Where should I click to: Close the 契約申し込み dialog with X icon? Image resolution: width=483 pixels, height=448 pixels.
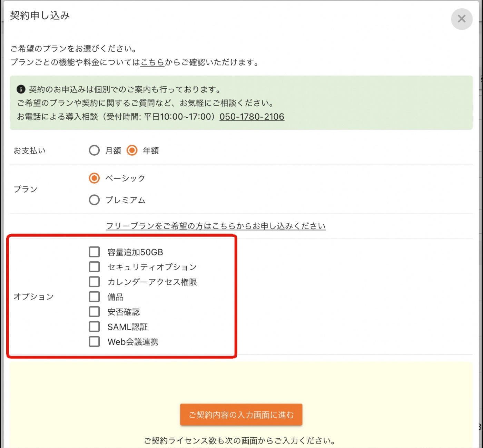click(461, 19)
